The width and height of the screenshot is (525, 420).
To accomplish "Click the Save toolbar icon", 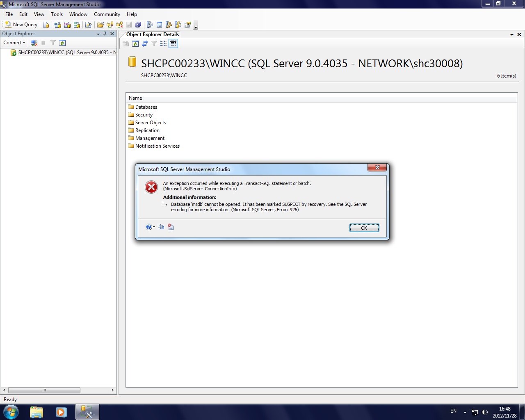I will click(x=129, y=25).
